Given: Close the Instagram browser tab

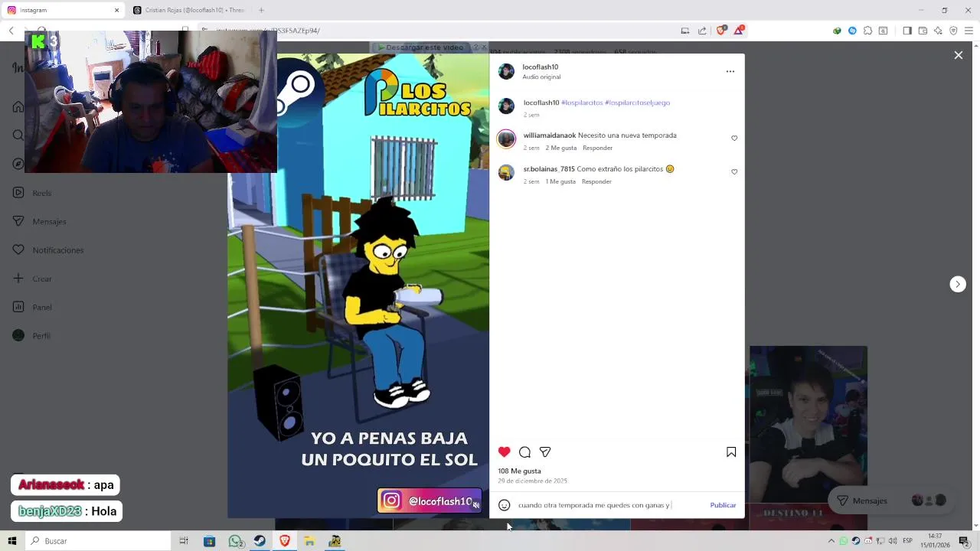Looking at the screenshot, I should coord(116,10).
